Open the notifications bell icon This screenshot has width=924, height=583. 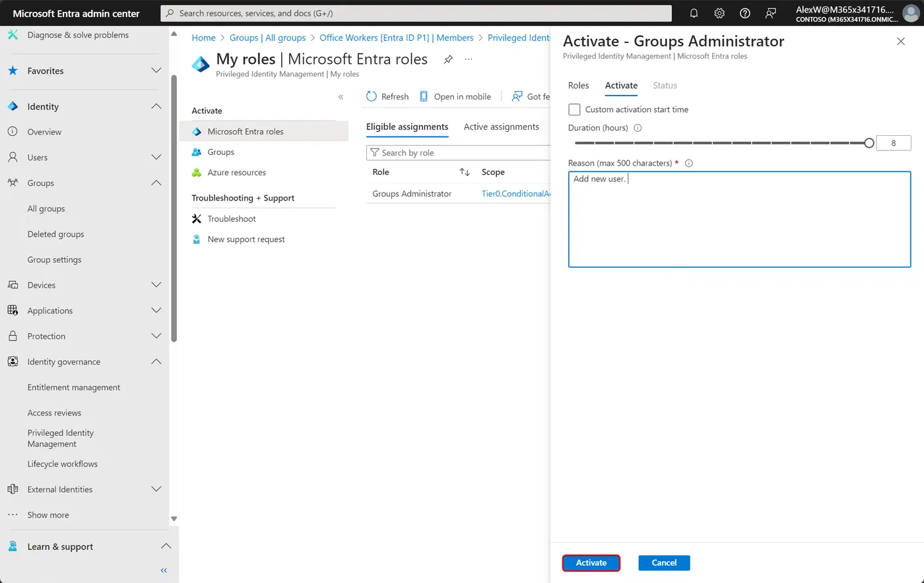[x=694, y=13]
